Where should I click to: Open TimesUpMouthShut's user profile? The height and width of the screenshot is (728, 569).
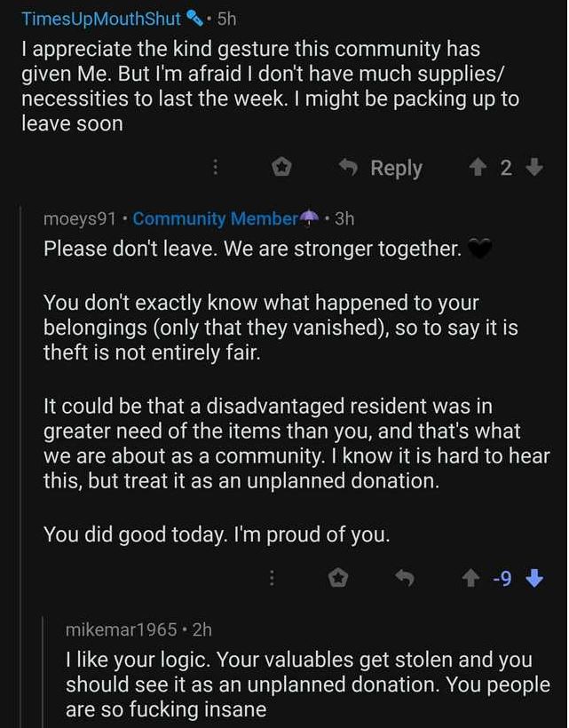(102, 19)
